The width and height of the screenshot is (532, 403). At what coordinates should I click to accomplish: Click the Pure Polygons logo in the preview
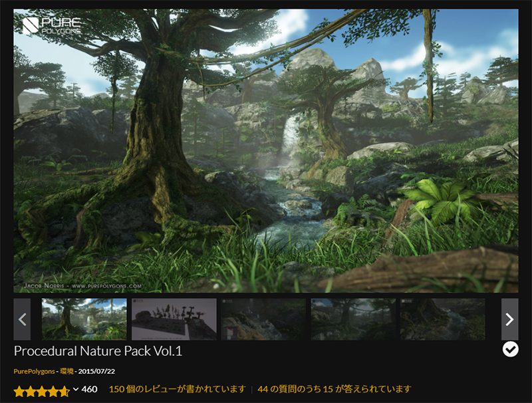pyautogui.click(x=51, y=26)
